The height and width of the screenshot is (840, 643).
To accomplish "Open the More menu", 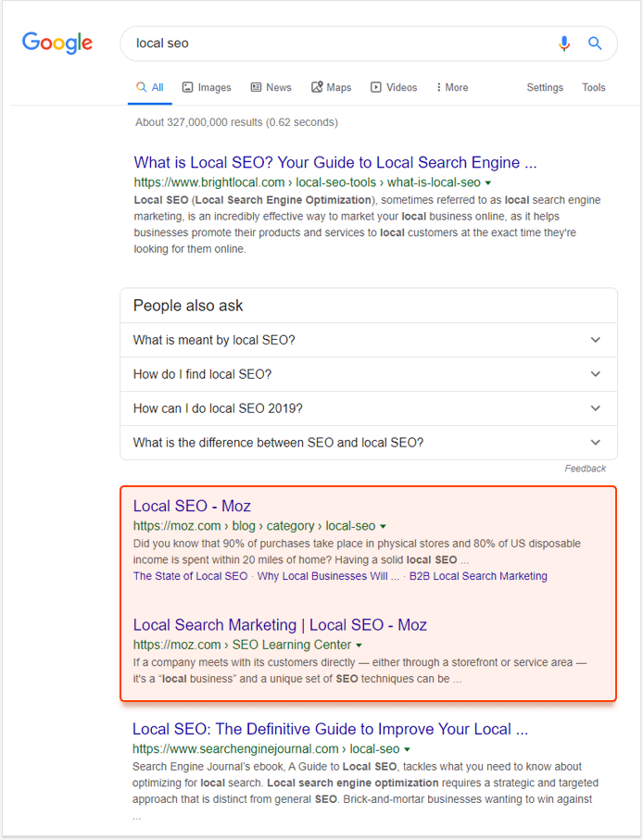I will tap(452, 87).
